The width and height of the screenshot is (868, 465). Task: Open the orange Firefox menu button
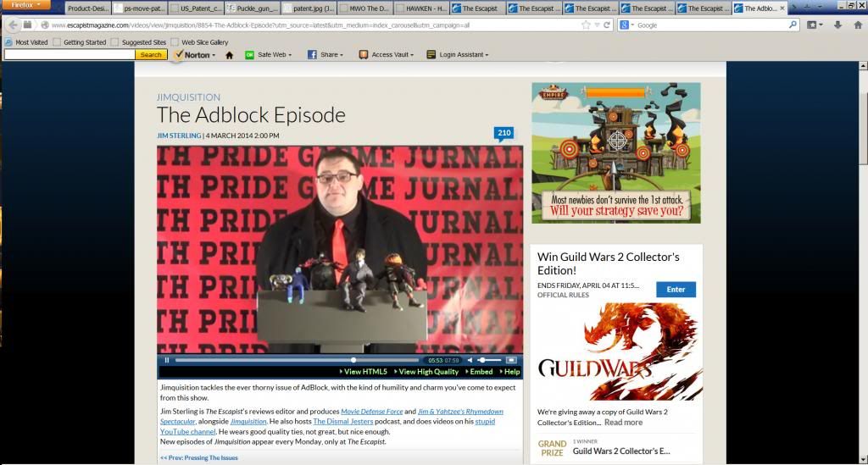pos(25,5)
